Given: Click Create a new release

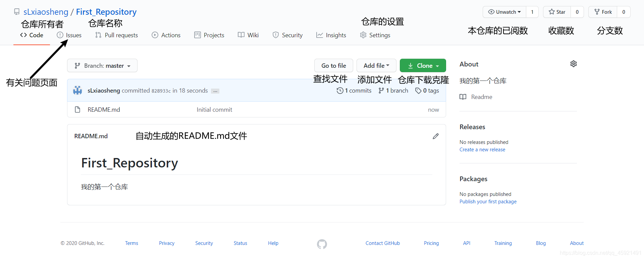Looking at the screenshot, I should pos(482,150).
